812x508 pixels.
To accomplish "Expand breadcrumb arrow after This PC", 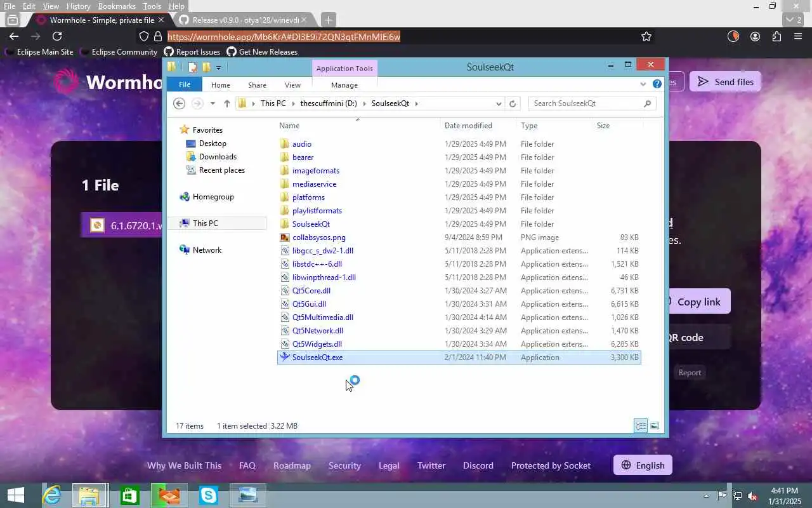I will pos(292,104).
